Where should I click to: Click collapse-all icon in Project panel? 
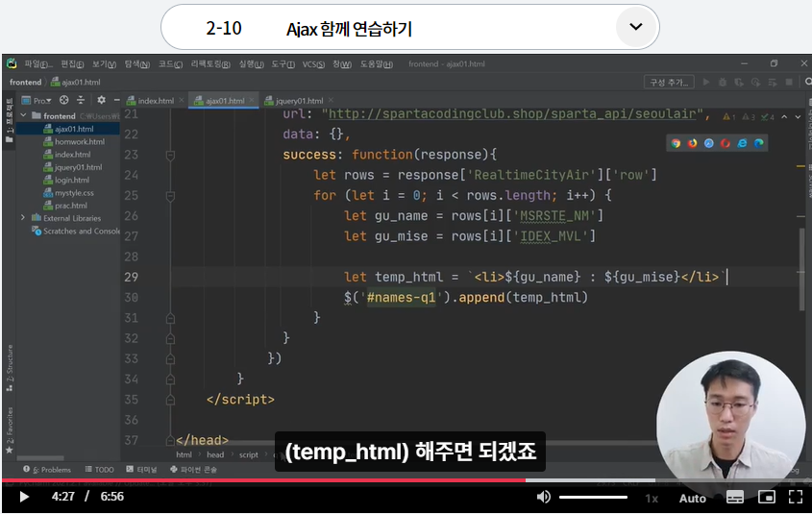(x=81, y=100)
